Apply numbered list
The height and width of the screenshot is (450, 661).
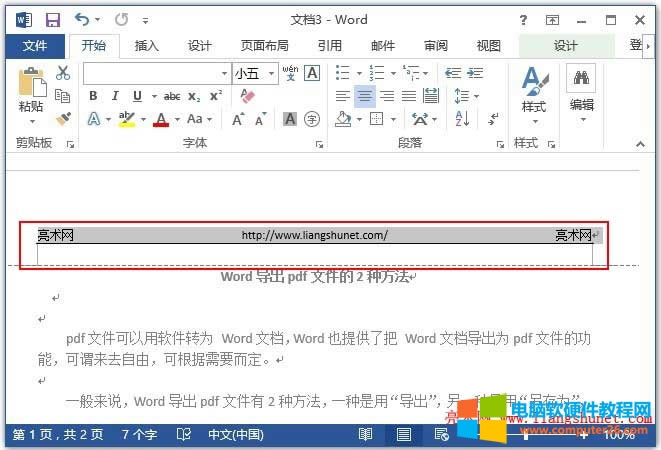(377, 73)
